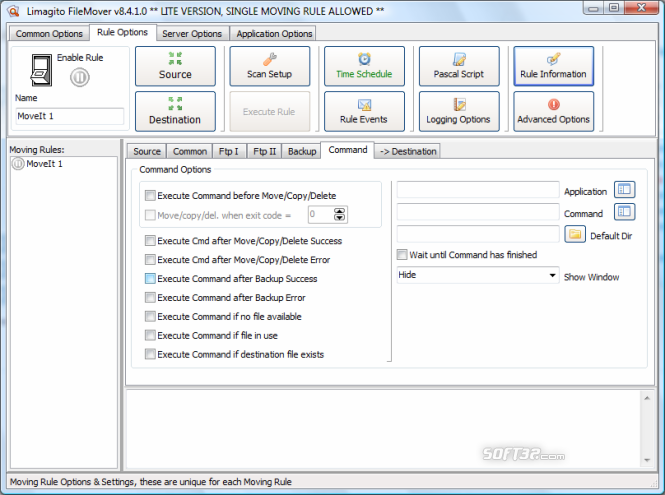Open the Command sub-tab

(348, 150)
